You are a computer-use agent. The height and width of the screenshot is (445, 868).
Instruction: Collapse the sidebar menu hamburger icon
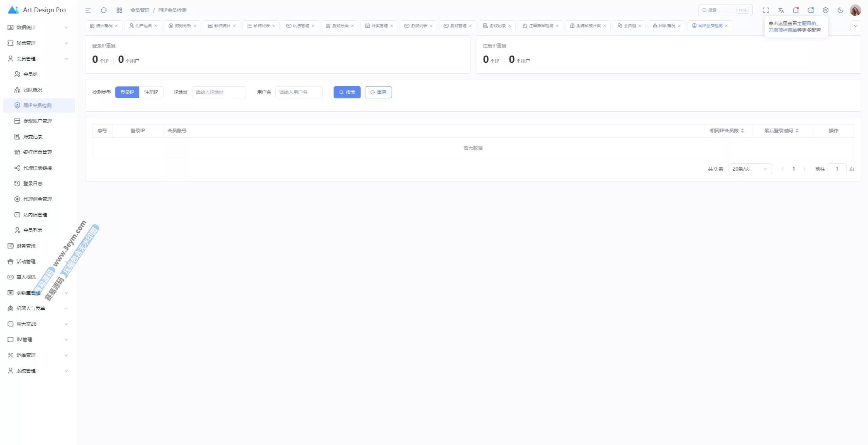(x=88, y=10)
